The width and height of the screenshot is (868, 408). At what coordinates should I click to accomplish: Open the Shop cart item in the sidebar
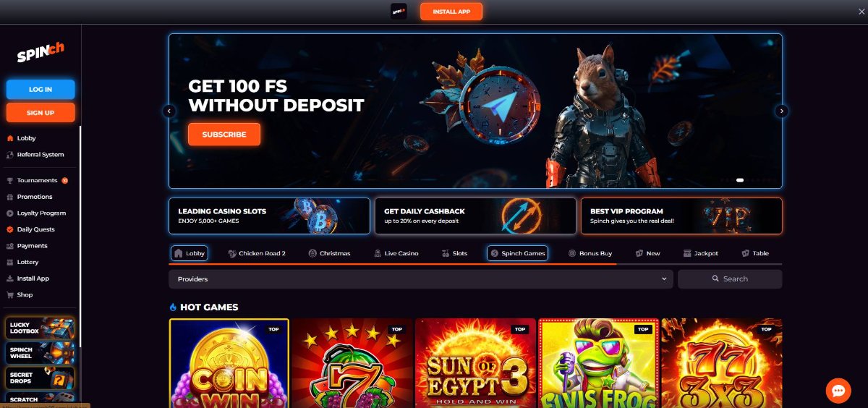tap(25, 295)
